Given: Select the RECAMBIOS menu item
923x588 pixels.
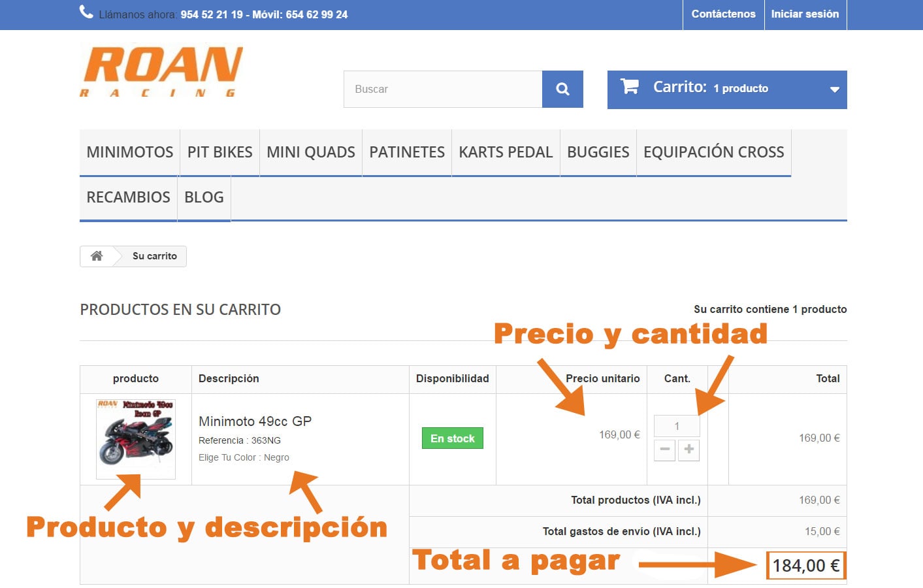Looking at the screenshot, I should point(128,197).
